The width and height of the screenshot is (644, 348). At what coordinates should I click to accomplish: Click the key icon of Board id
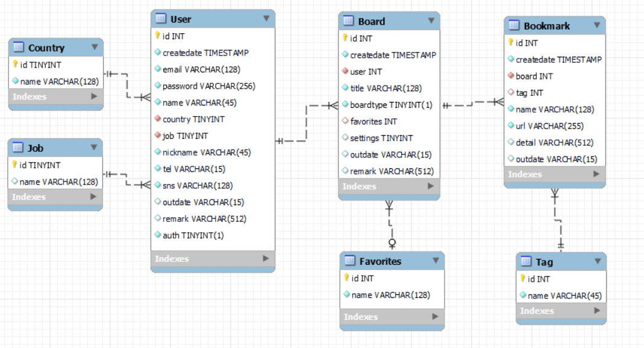click(345, 38)
